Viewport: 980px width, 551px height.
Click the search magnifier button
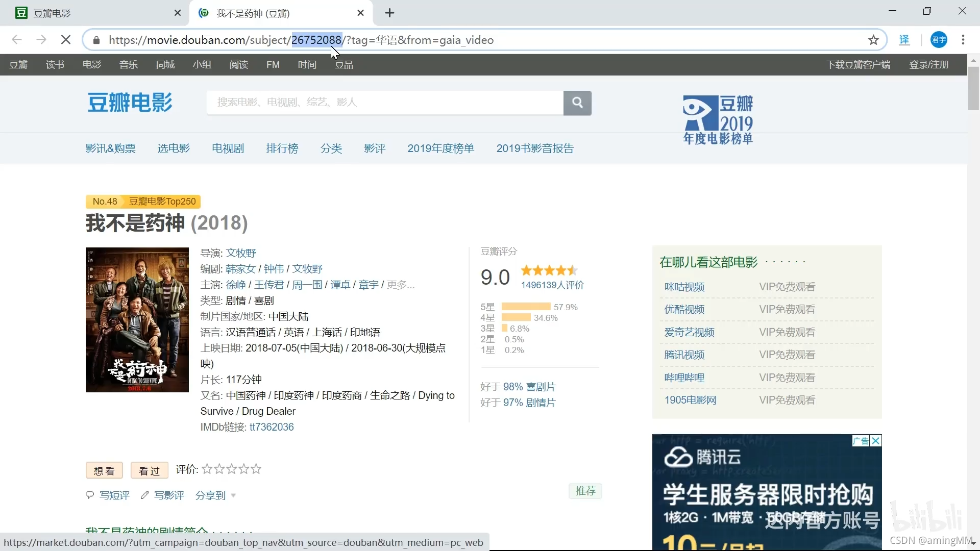click(577, 103)
